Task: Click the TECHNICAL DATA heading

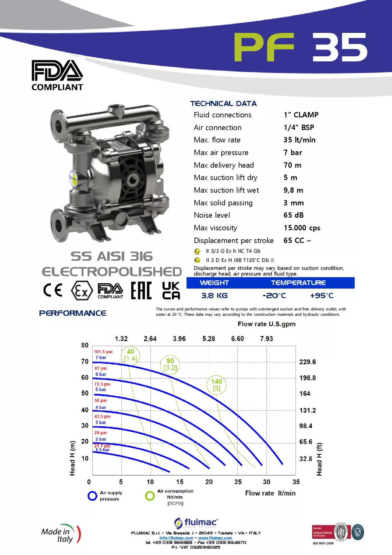Action: tap(223, 103)
